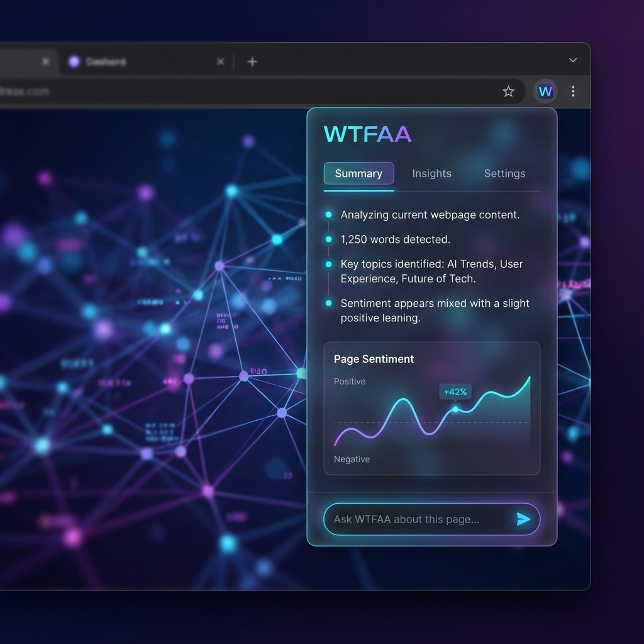Open the Settings tab in WTFAA
Image resolution: width=644 pixels, height=644 pixels.
pyautogui.click(x=504, y=173)
